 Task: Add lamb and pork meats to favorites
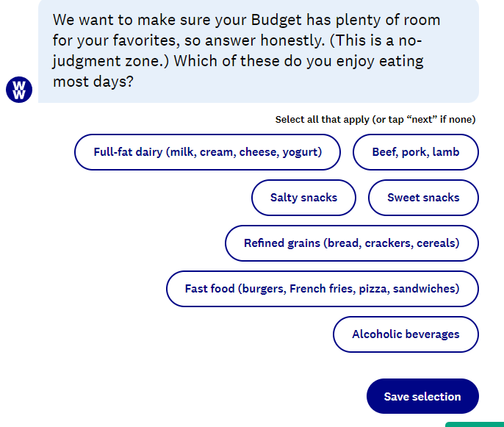tap(416, 152)
